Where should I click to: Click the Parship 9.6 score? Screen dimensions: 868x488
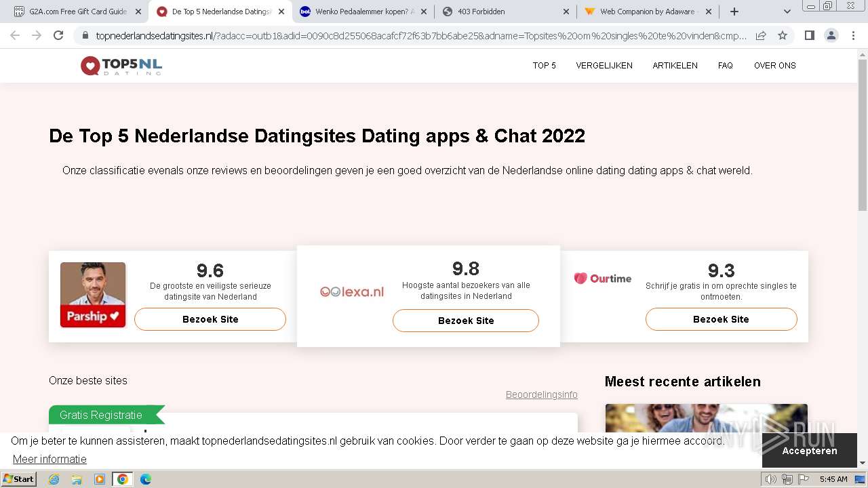(210, 271)
